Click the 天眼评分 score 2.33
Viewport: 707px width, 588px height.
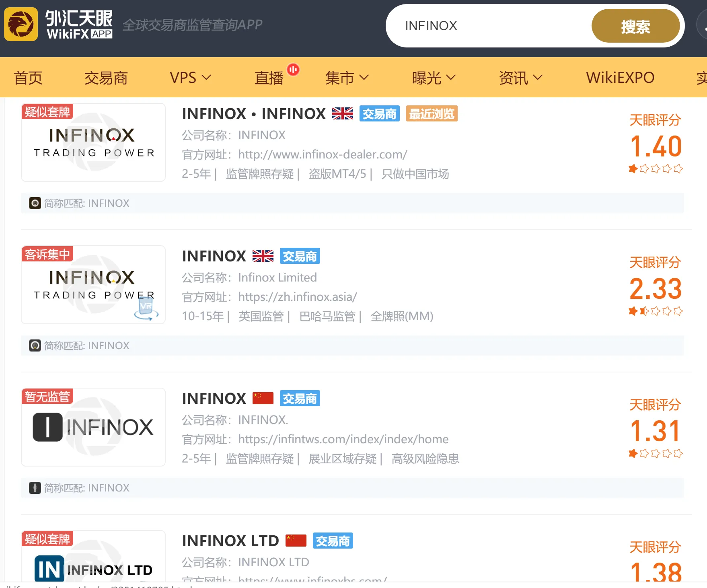click(656, 288)
